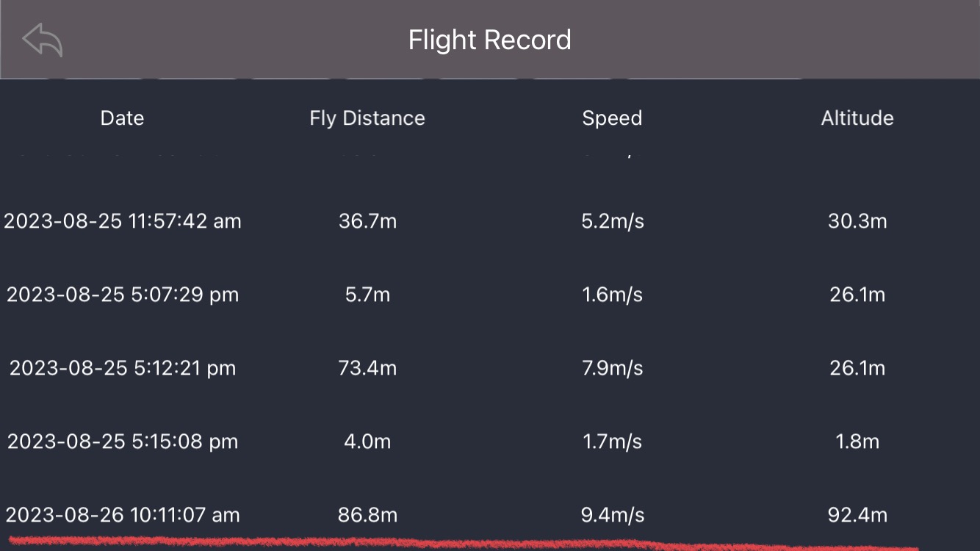Click the 73.4m fly distance value

[367, 368]
